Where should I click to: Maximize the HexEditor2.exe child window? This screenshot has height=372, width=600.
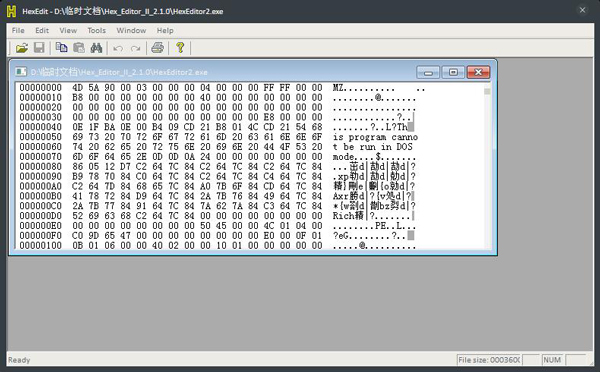pos(453,72)
